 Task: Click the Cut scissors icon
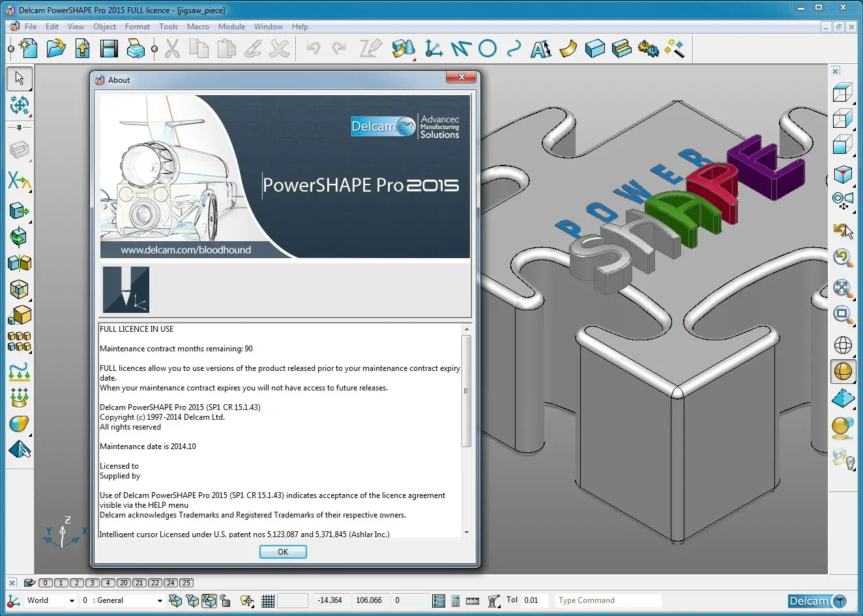pyautogui.click(x=172, y=49)
